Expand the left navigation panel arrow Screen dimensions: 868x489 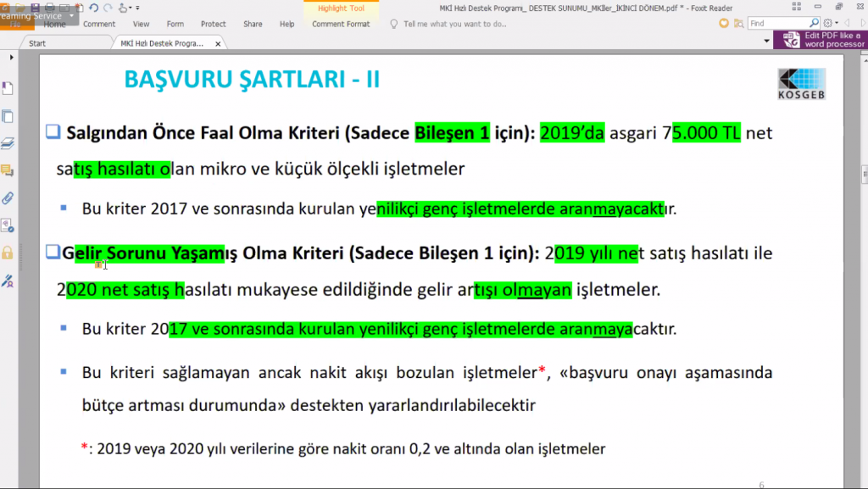[x=12, y=58]
